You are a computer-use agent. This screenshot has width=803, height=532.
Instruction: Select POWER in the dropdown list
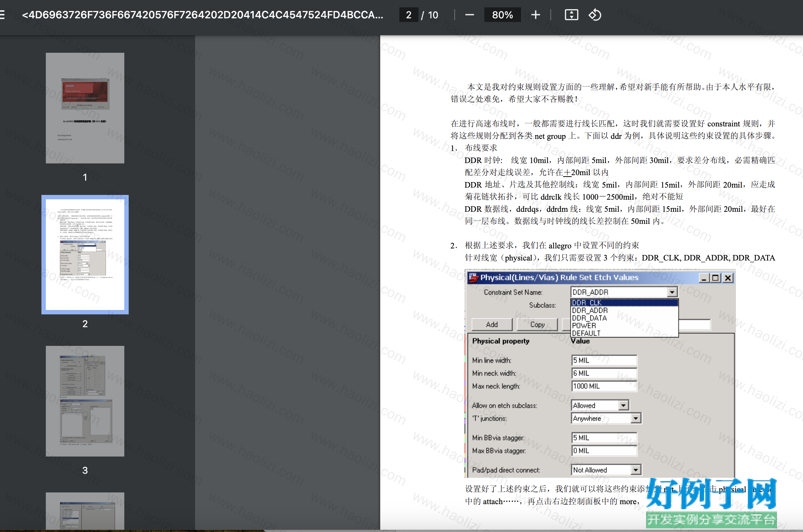click(x=624, y=325)
